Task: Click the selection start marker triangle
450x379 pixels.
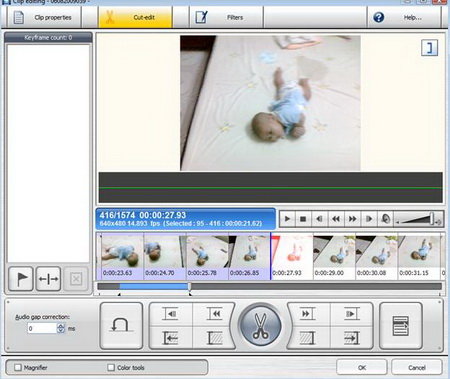Action: pos(119,294)
